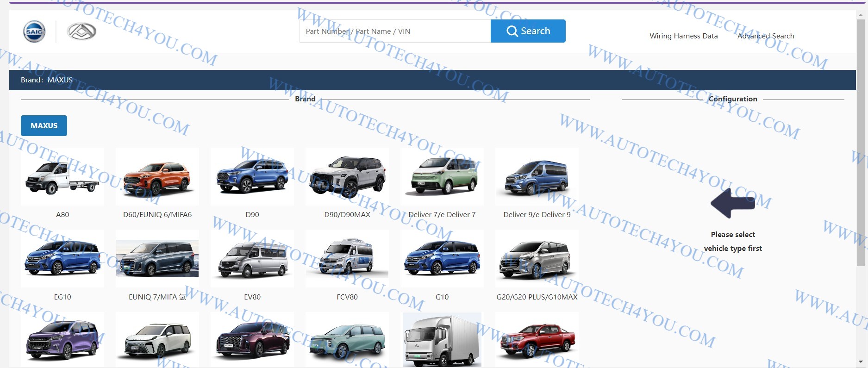The image size is (868, 368).
Task: Click the D90 label text
Action: click(x=252, y=214)
